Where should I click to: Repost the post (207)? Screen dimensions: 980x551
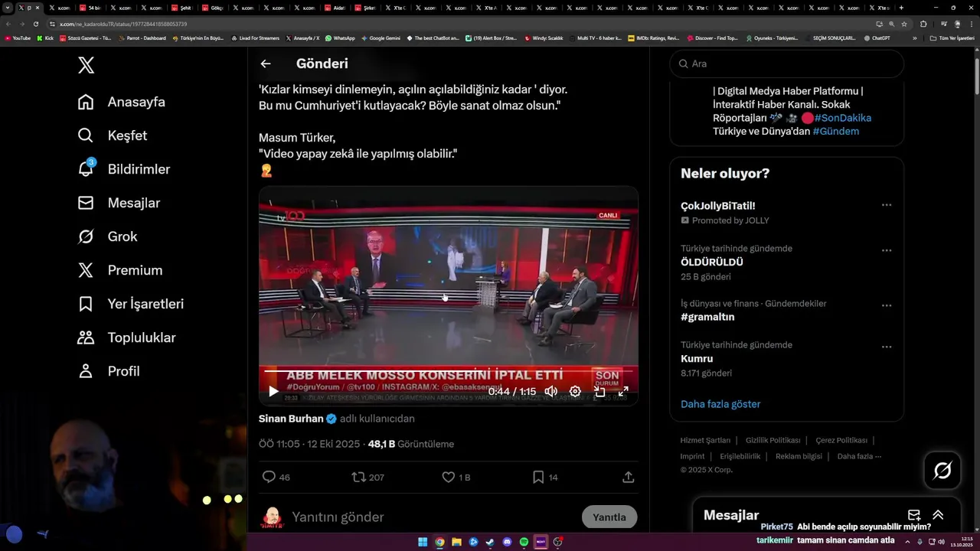(x=367, y=477)
